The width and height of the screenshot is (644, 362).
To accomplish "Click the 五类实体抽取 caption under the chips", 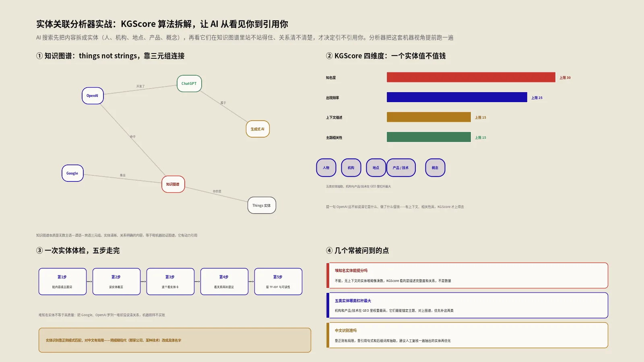I will pyautogui.click(x=358, y=187).
